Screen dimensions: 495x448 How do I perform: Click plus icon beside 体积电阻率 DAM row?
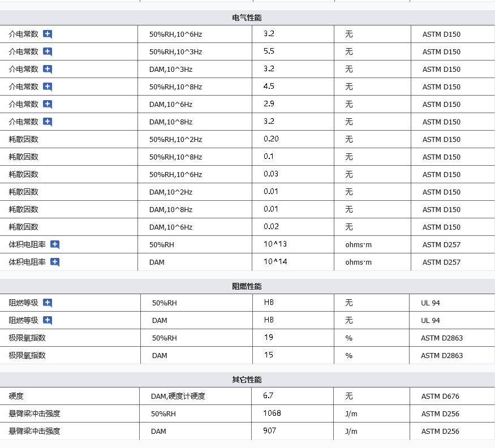[x=55, y=262]
